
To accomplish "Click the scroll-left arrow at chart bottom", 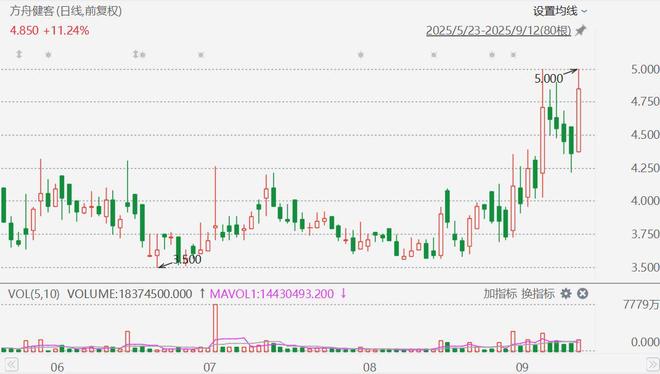I will coord(11,364).
